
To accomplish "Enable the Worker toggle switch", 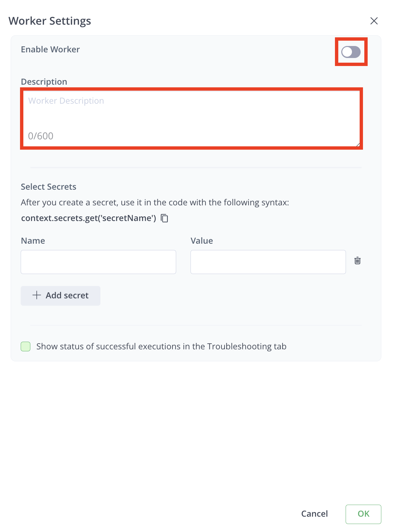I will [351, 51].
